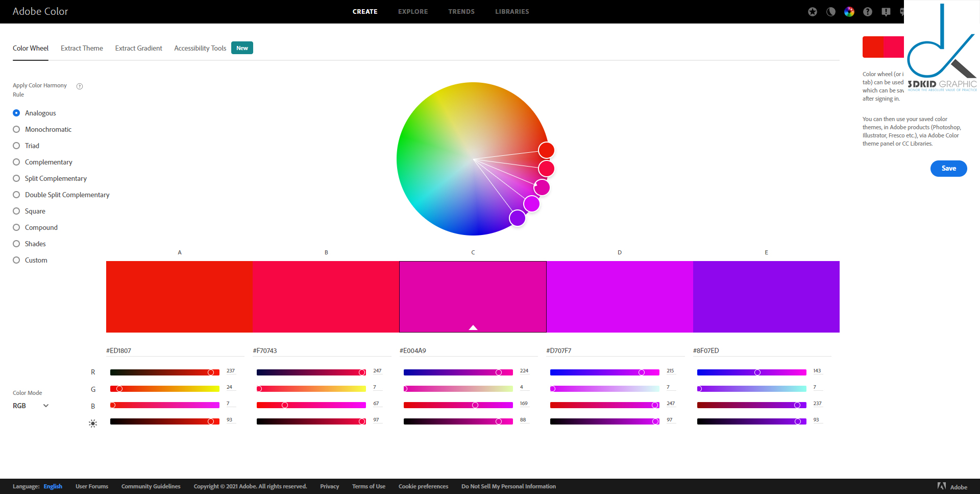Select the bright purple-pink handle on the wheel
The image size is (980, 494).
coord(532,204)
